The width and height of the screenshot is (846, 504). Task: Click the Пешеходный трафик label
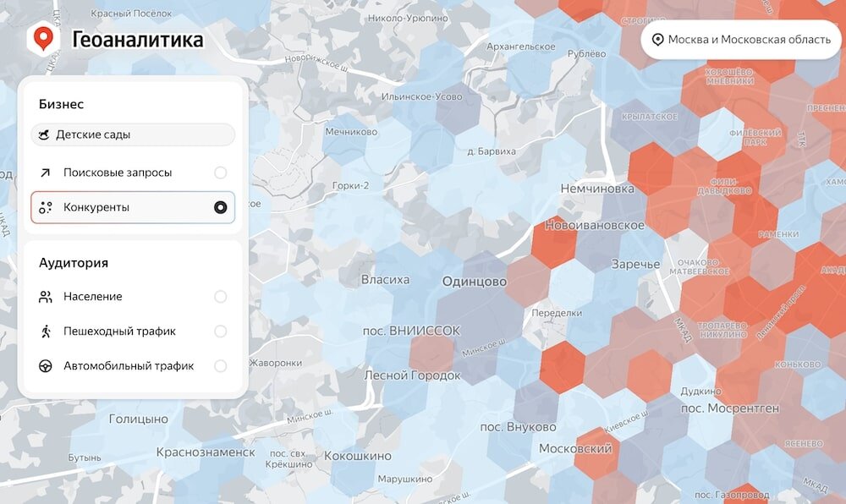pos(120,331)
